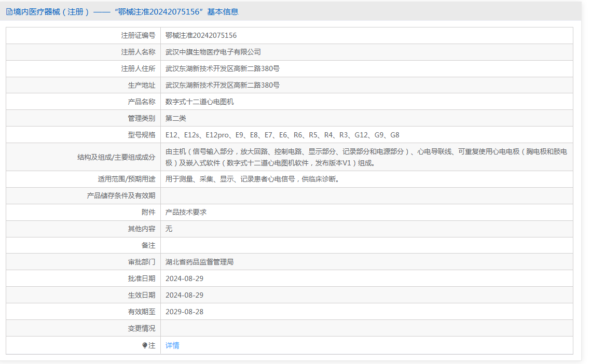Click the 生效日期 value 2024-08-29
The height and width of the screenshot is (364, 591).
coord(184,295)
